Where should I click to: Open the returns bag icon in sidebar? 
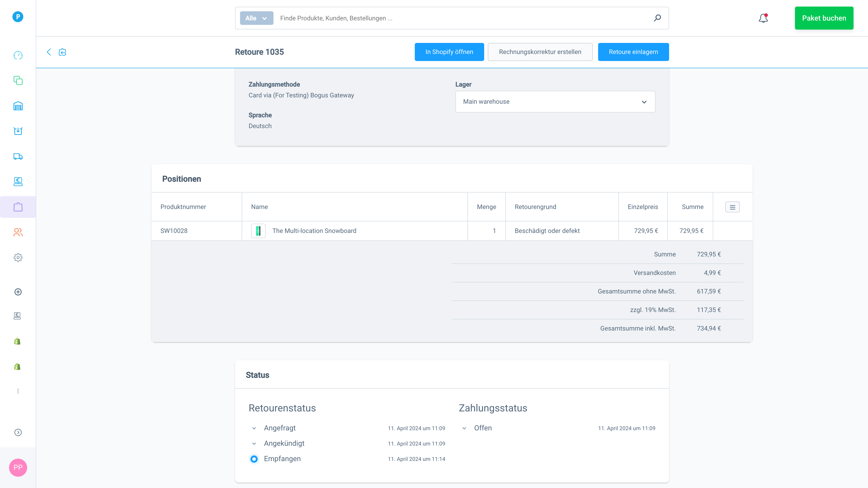click(18, 207)
